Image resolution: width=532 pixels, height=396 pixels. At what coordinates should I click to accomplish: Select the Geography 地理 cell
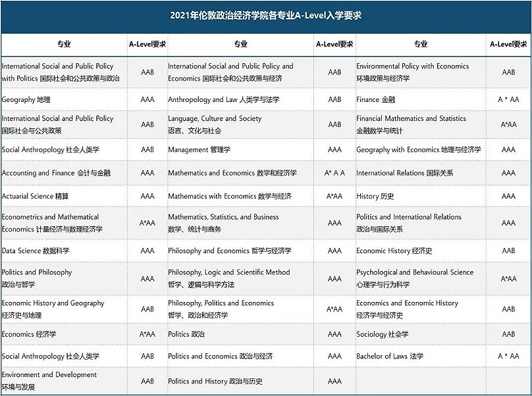click(x=26, y=100)
